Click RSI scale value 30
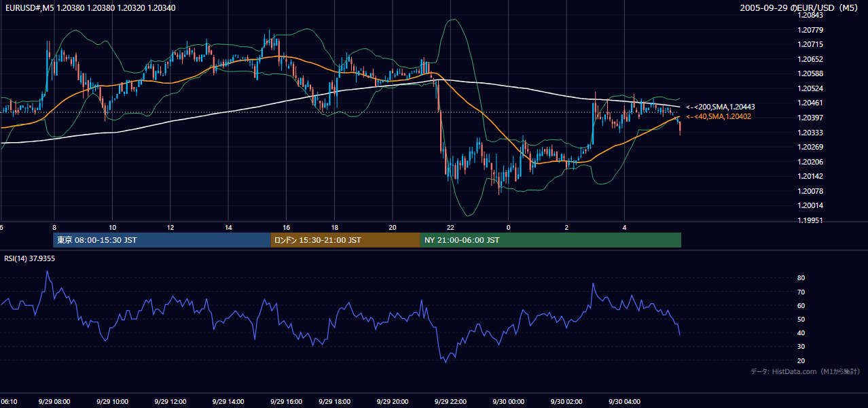 (x=801, y=347)
